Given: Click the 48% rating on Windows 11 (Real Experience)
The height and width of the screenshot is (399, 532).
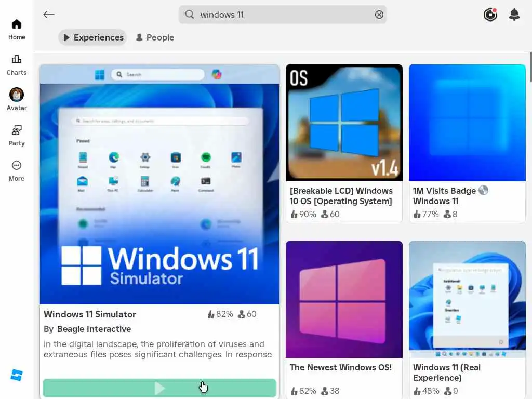Looking at the screenshot, I should (x=426, y=391).
